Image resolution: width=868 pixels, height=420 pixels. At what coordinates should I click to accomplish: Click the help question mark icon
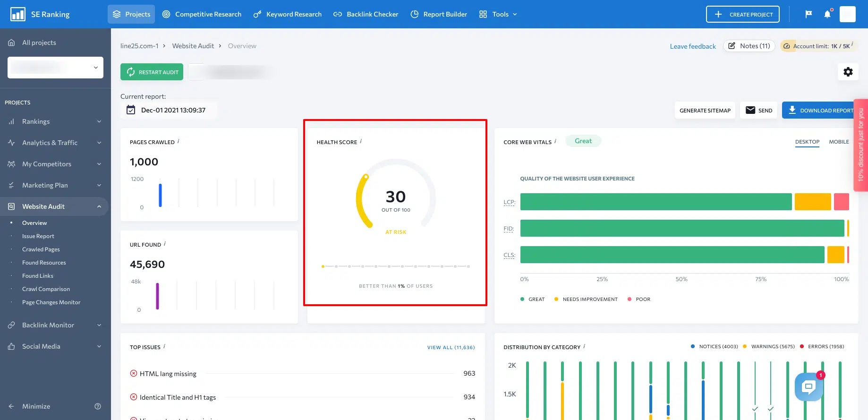point(98,406)
